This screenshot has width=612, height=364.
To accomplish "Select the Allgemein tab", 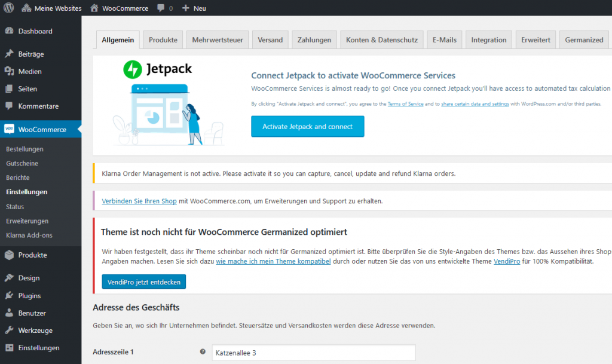I will pyautogui.click(x=118, y=40).
